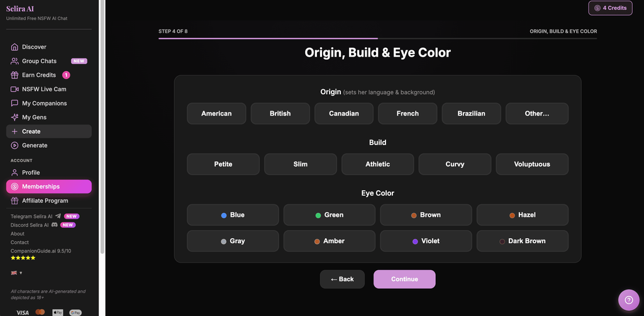
Task: Pick the Brown eye color
Action: point(426,215)
